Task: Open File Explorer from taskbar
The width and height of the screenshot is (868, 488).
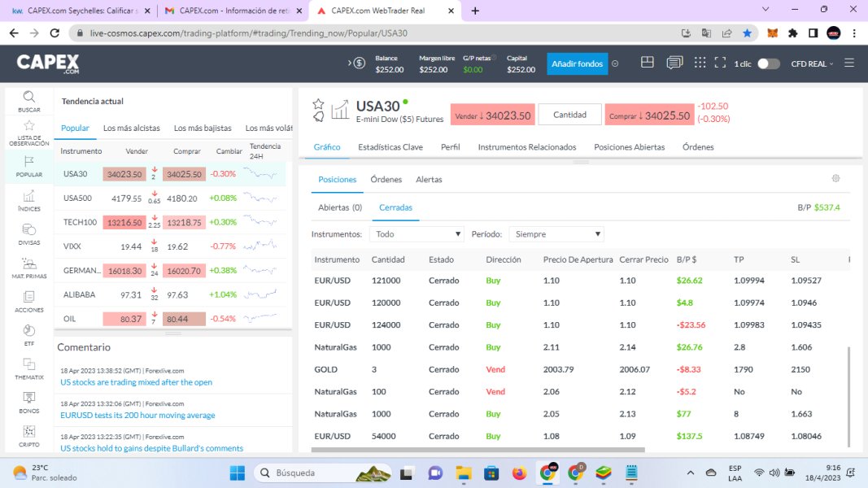Action: (x=464, y=473)
